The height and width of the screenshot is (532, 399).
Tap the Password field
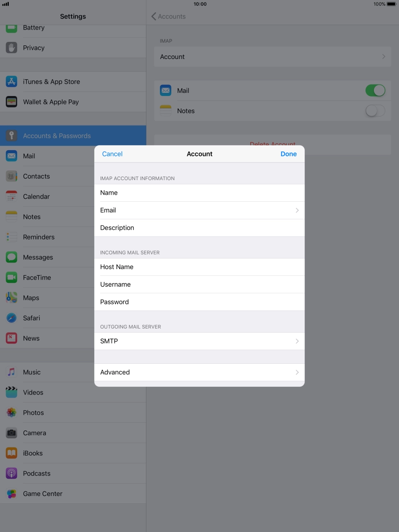(212, 302)
